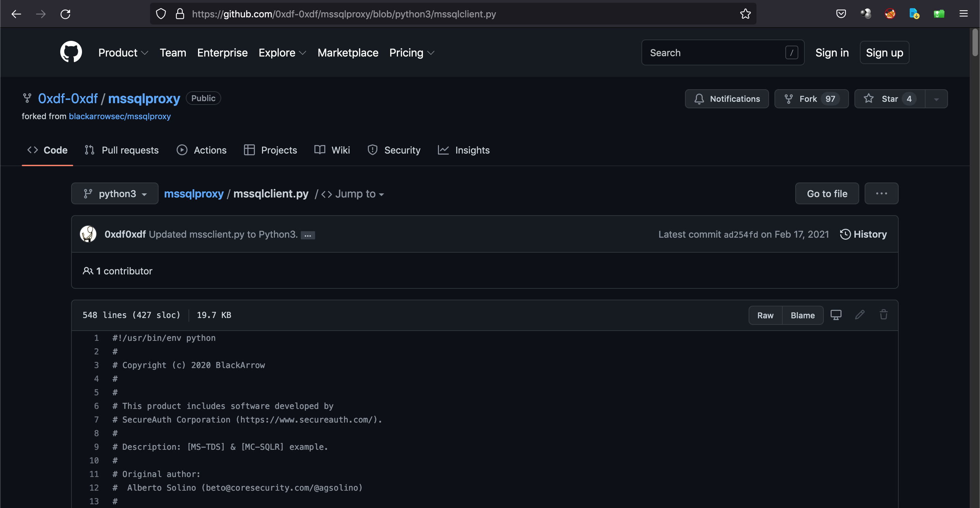Reload the page

(x=65, y=14)
